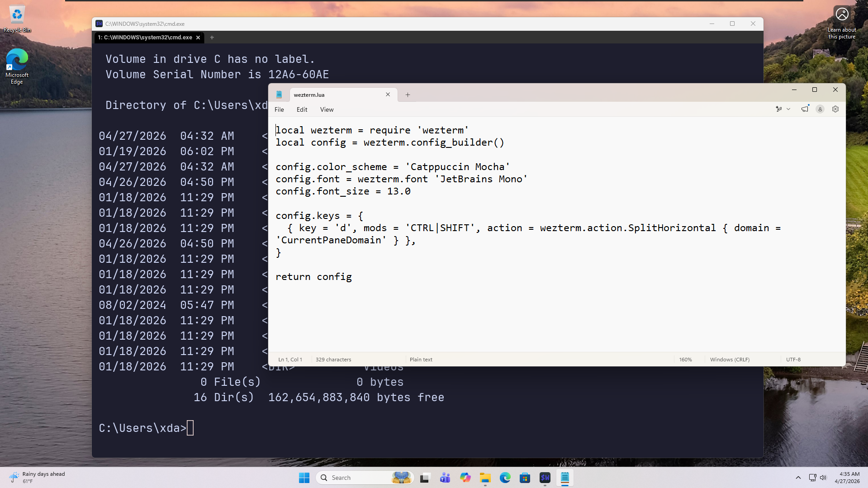Close the cmd.exe tab in WezTerm
The width and height of the screenshot is (868, 488).
tap(198, 38)
